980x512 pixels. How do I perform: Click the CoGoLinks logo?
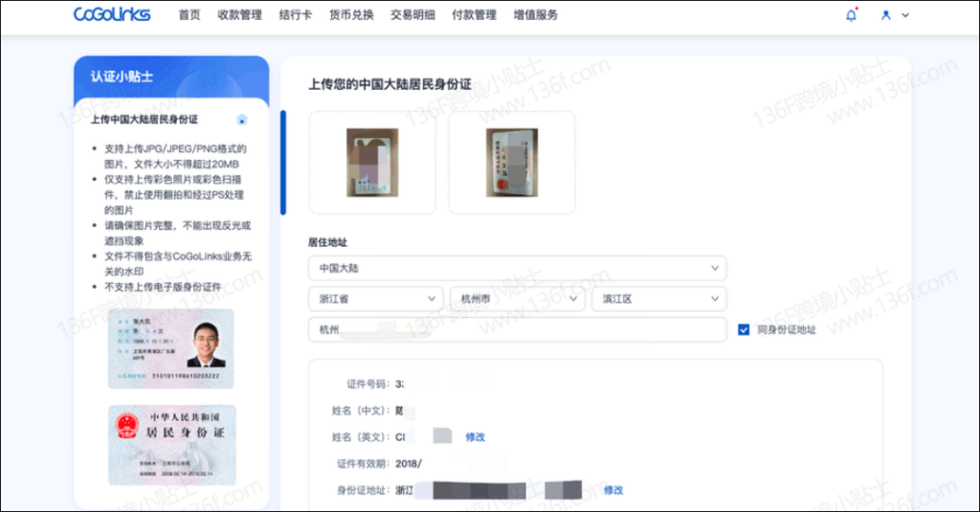tap(112, 13)
